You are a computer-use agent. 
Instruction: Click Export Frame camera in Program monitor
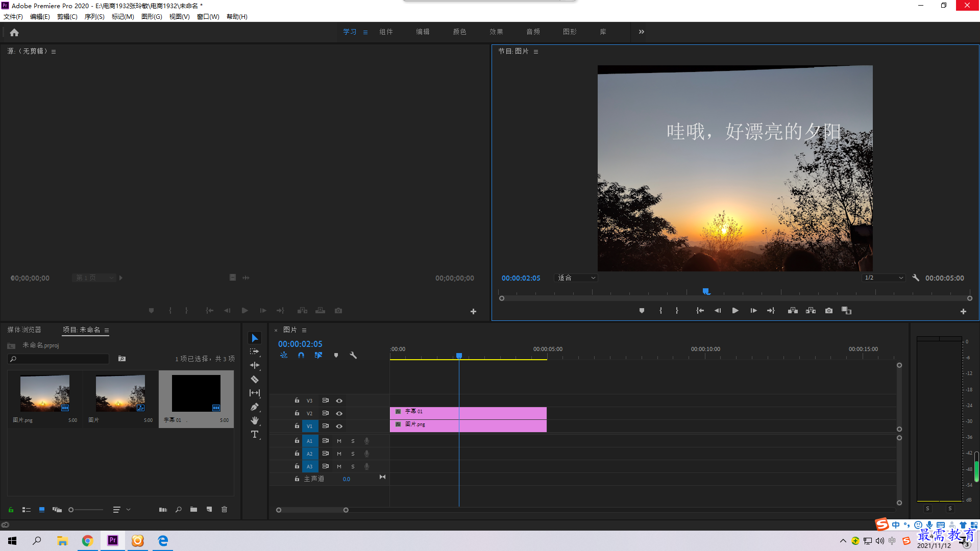[x=829, y=311]
